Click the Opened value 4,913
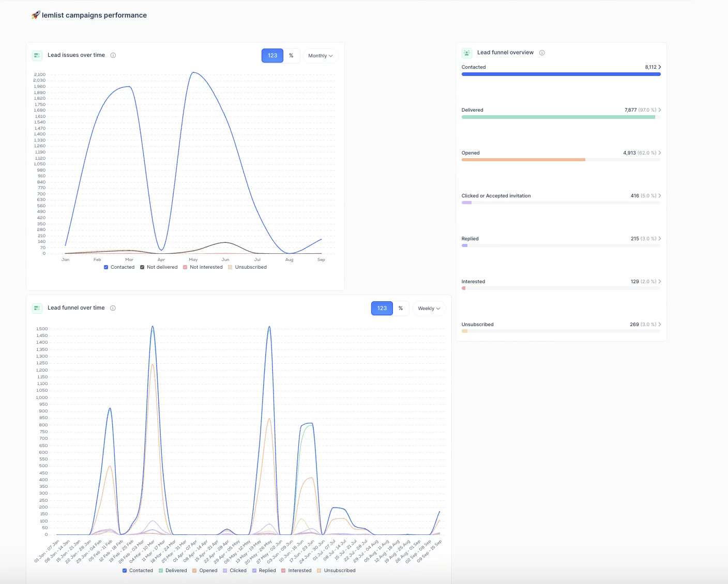 629,153
